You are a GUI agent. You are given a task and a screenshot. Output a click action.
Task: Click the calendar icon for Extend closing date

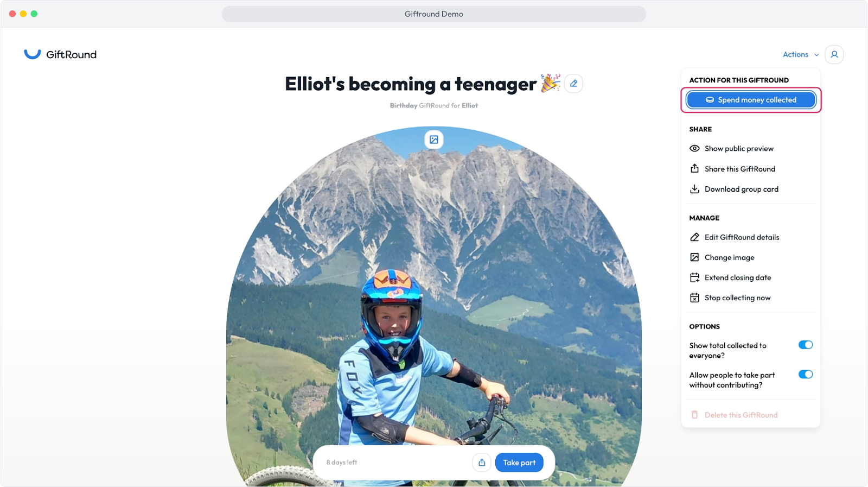pos(694,277)
